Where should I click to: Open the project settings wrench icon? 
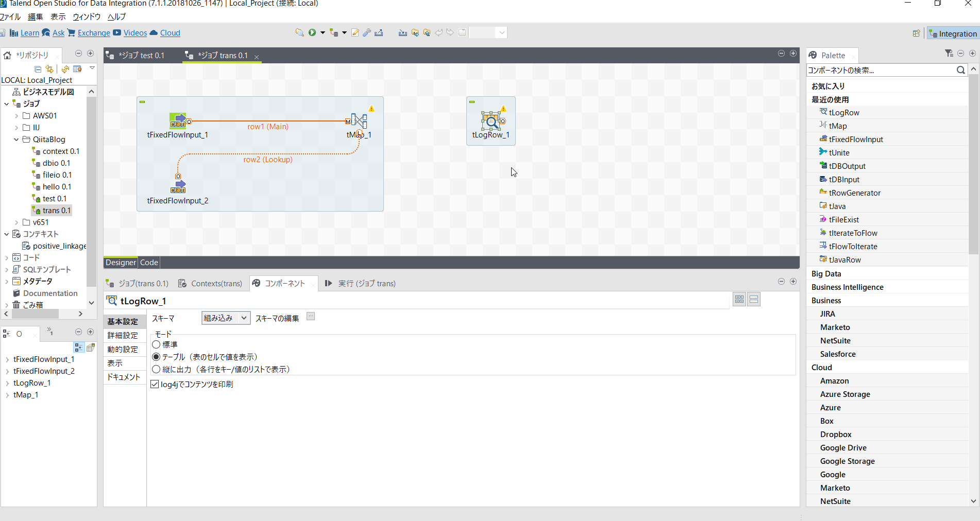[x=367, y=32]
